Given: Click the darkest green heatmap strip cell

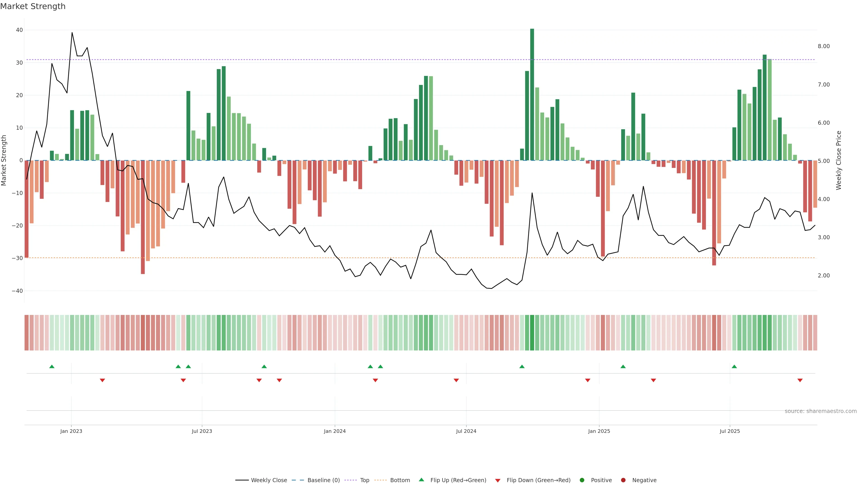Looking at the screenshot, I should click(532, 333).
